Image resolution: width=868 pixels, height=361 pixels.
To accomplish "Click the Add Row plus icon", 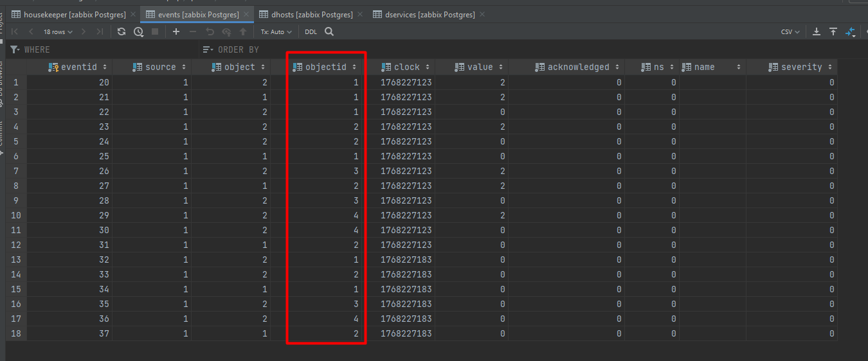I will [176, 31].
